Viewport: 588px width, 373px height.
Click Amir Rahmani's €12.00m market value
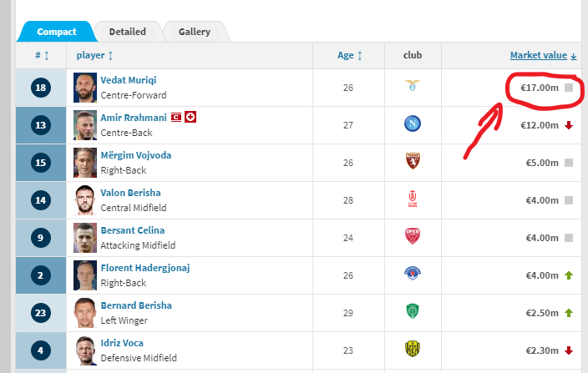pos(539,125)
